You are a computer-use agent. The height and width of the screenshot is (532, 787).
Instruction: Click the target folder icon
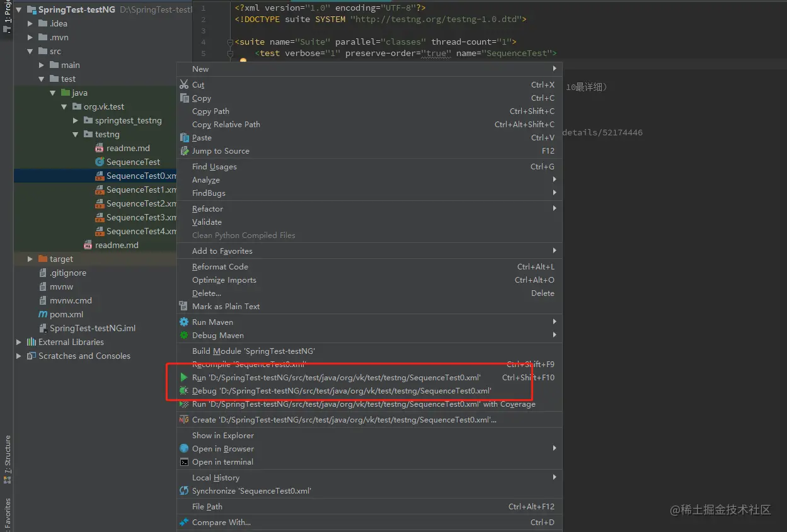43,259
